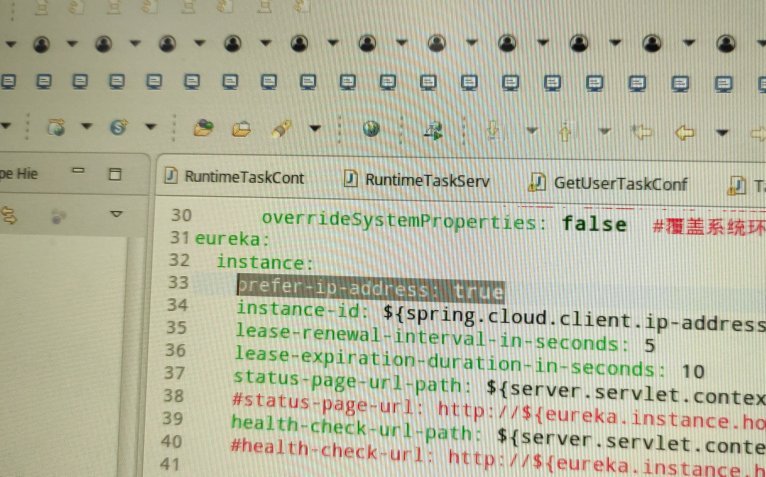This screenshot has width=766, height=477.
Task: Click line number 37 in gutter
Action: (174, 372)
